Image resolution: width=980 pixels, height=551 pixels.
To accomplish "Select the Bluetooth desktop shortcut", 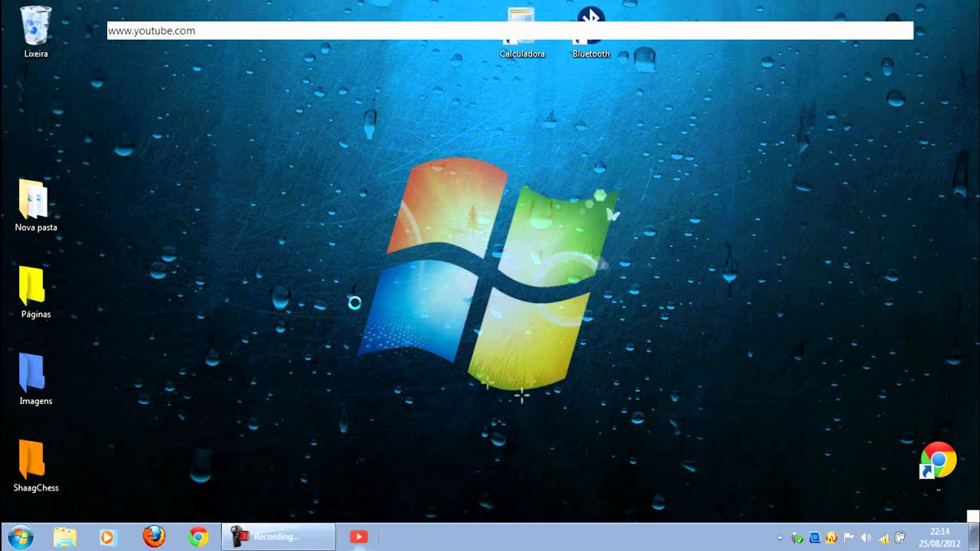I will point(591,34).
